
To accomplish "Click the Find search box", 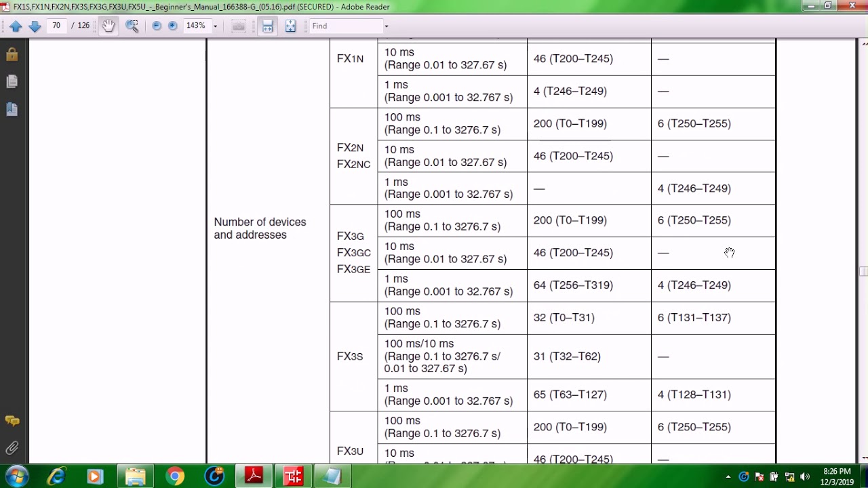I will pos(346,26).
